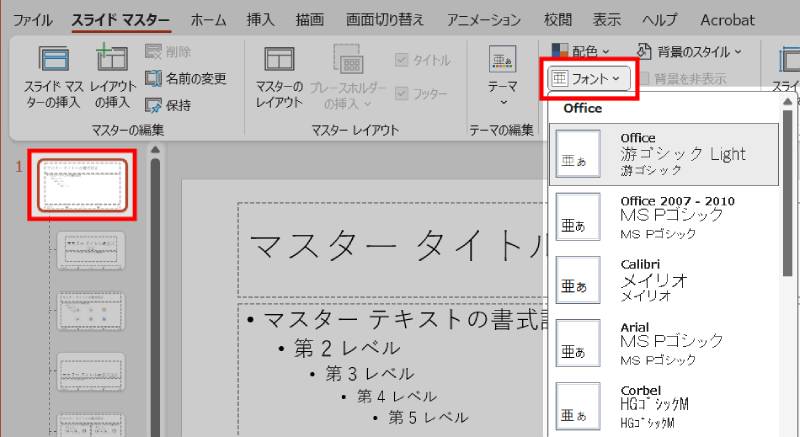Open the フォント dropdown
The width and height of the screenshot is (800, 437).
[589, 79]
